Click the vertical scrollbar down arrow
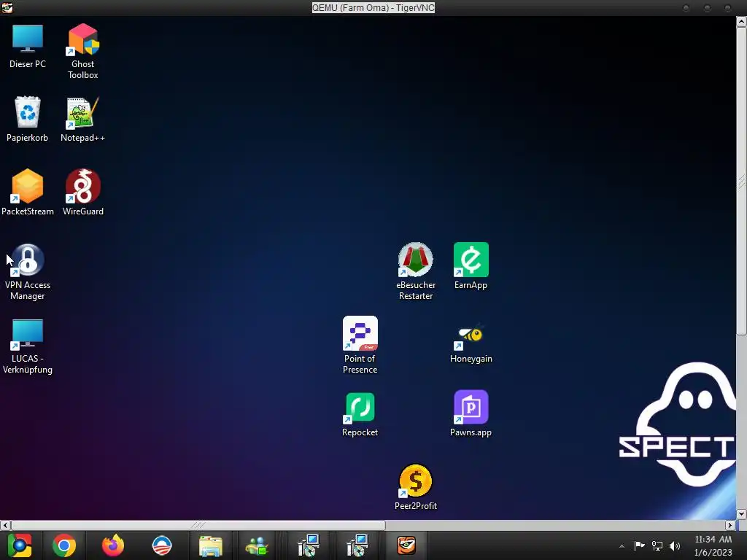The image size is (747, 560). tap(741, 514)
